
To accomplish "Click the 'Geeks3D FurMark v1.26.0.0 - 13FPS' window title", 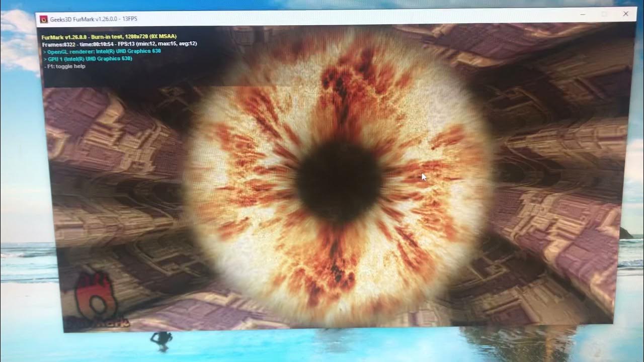I will coord(94,19).
